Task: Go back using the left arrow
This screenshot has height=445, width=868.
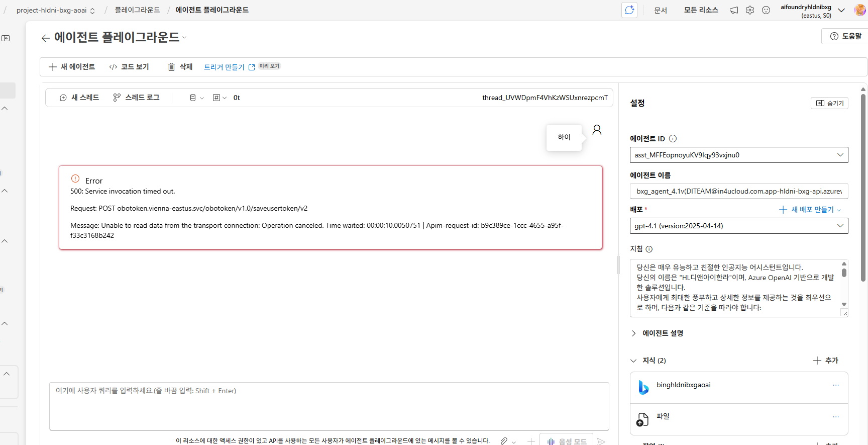Action: [x=46, y=38]
